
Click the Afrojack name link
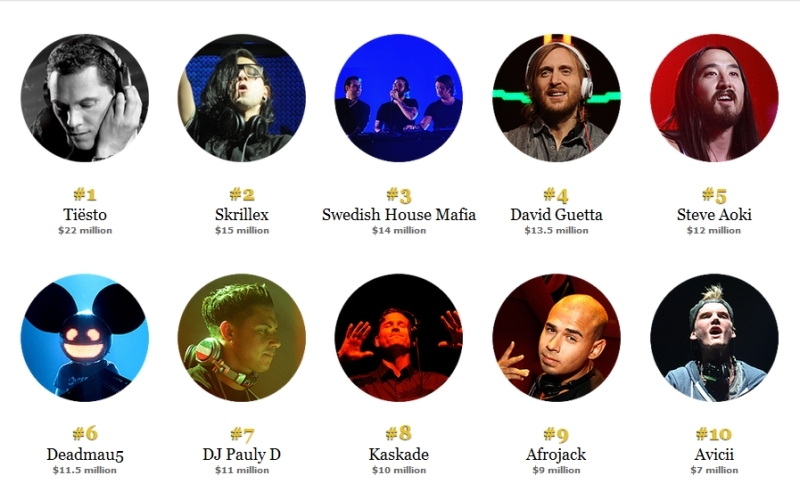(557, 454)
